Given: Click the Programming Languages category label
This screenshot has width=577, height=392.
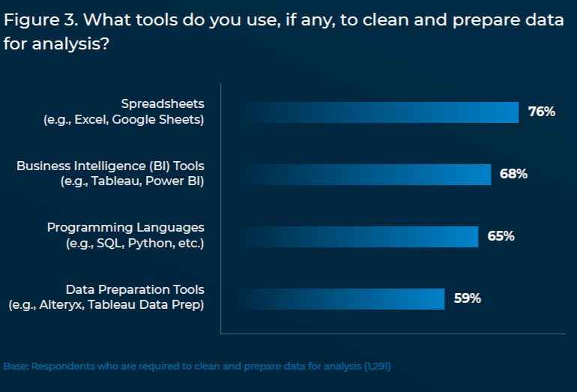Looking at the screenshot, I should point(125,228).
